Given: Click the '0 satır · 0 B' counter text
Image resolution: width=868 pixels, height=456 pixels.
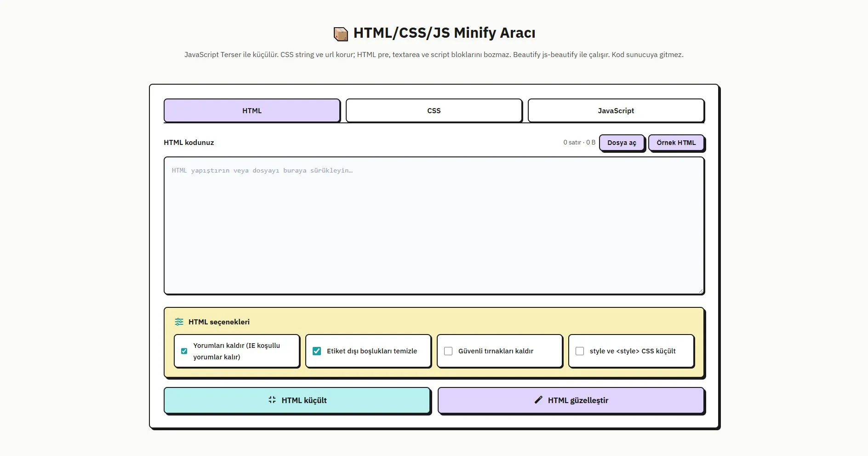Looking at the screenshot, I should tap(579, 143).
